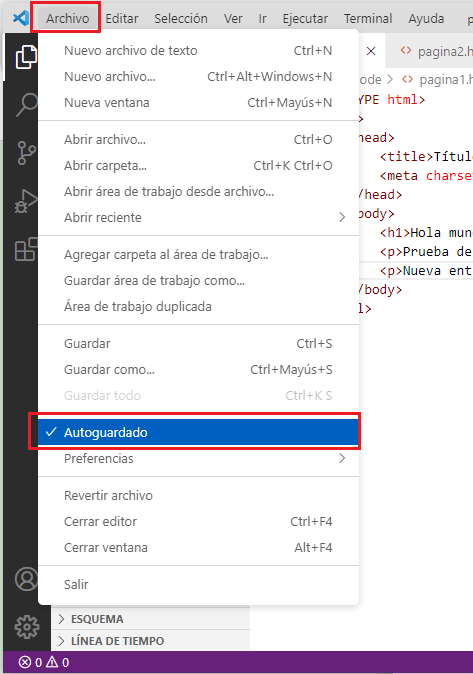Screen dimensions: 473x674
Task: Open the Accounts icon
Action: point(26,579)
